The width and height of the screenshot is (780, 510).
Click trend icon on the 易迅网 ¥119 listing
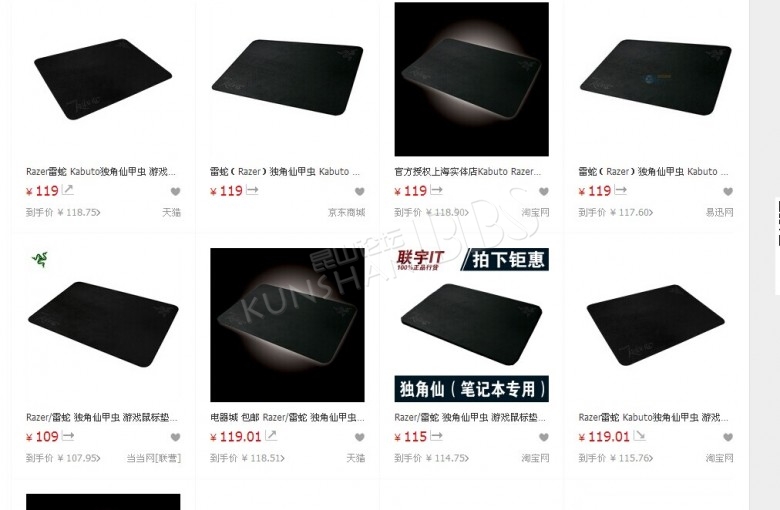620,190
